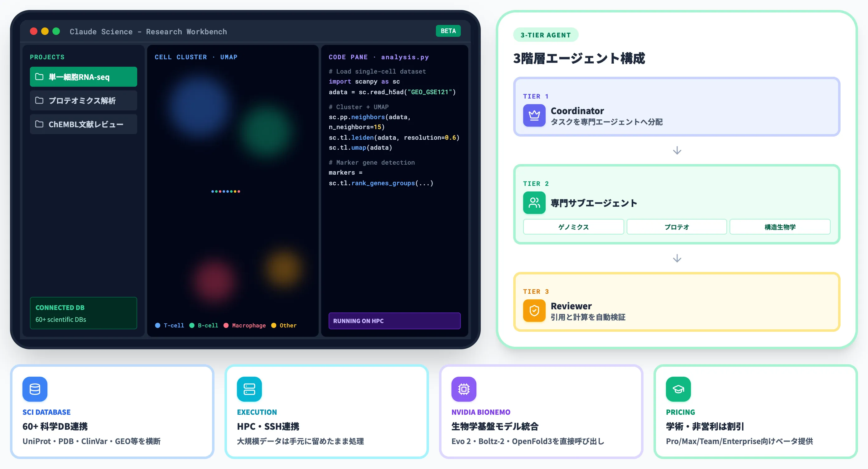Click the # Marker gene detection comment
The width and height of the screenshot is (868, 469).
coord(372,162)
